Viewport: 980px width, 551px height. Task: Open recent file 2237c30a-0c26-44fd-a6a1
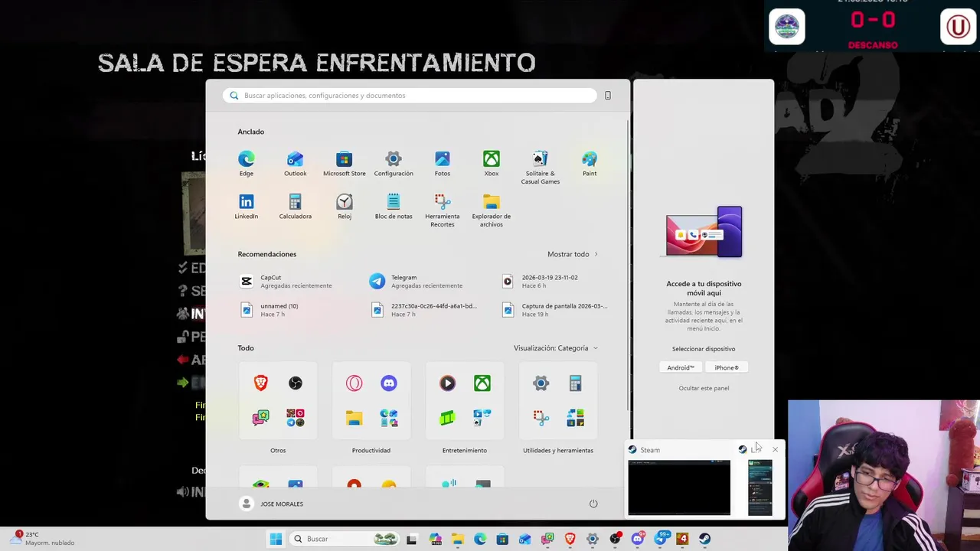point(426,310)
